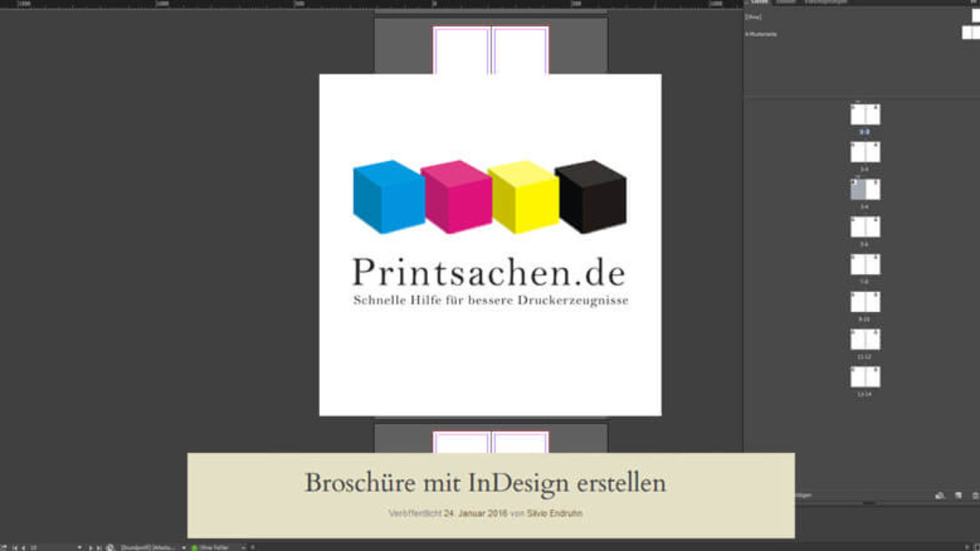Image resolution: width=980 pixels, height=551 pixels.
Task: Click the Edit Page Size icon in the Pages panel
Action: point(939,495)
